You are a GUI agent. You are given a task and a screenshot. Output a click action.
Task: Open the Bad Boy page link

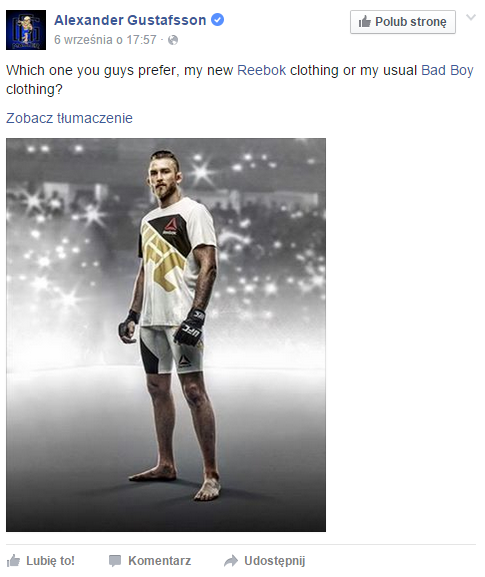click(x=447, y=70)
